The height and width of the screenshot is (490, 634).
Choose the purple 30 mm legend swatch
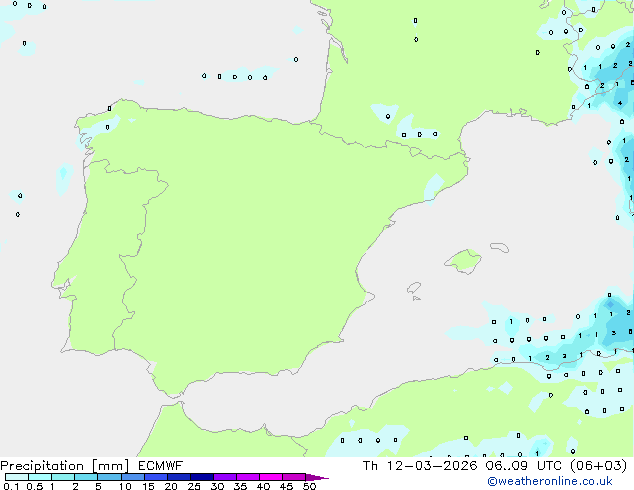[x=225, y=477]
